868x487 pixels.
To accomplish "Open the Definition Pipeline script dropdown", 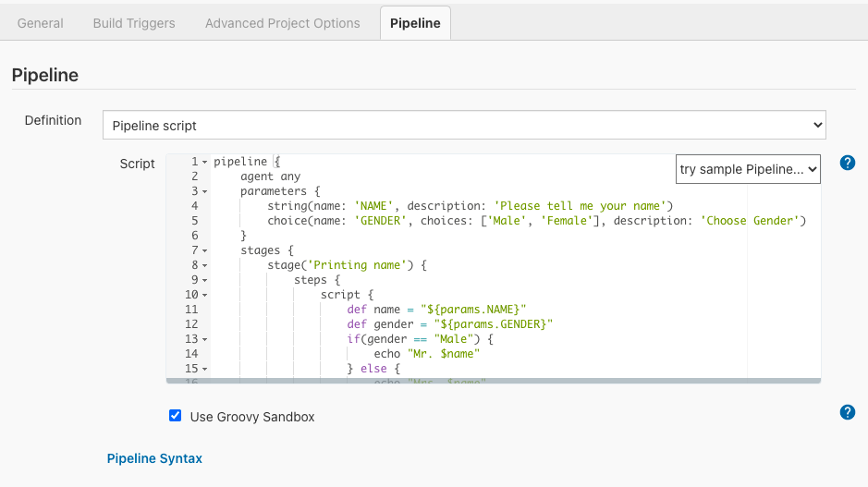I will coord(463,125).
